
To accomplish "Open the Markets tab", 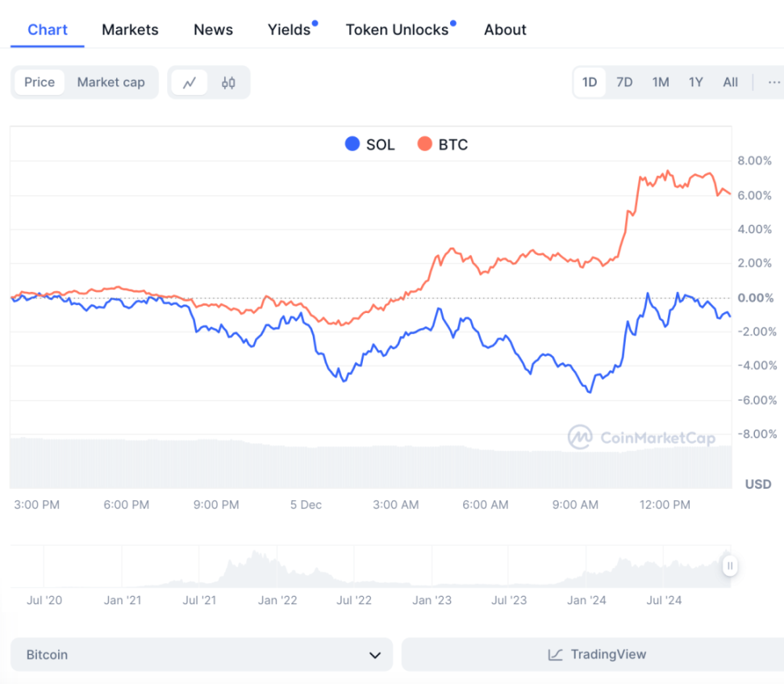I will coord(130,30).
